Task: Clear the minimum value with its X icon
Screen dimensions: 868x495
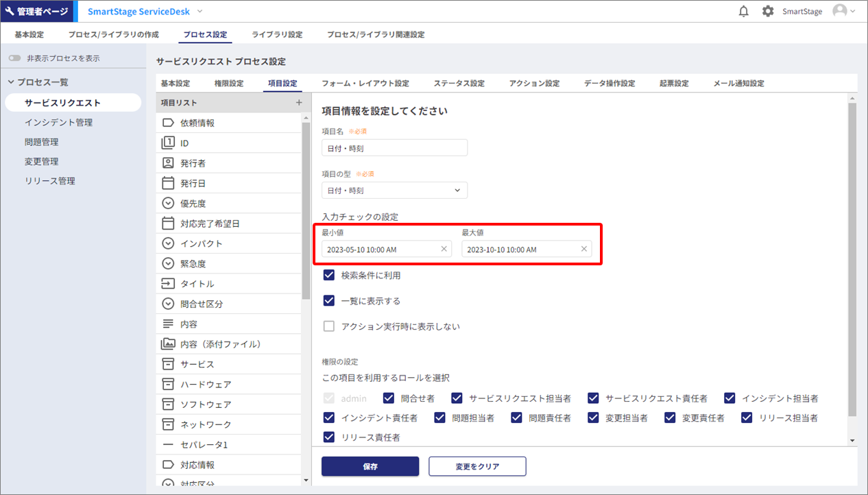Action: (444, 249)
